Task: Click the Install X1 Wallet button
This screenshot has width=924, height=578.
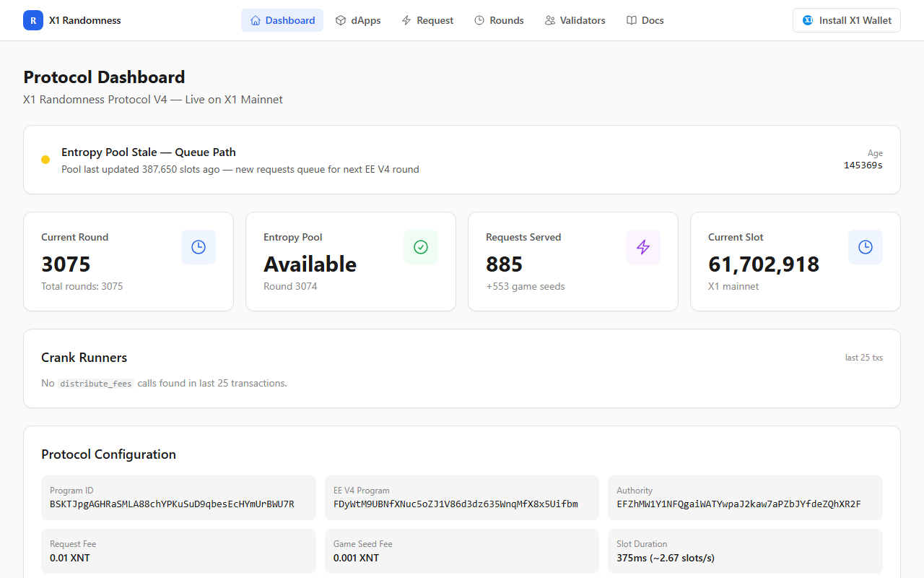Action: coord(847,20)
